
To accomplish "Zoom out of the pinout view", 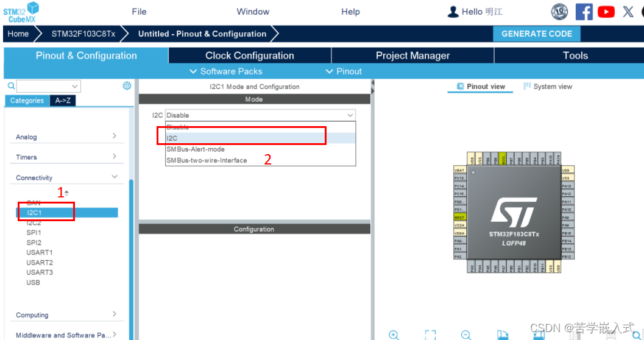I will click(465, 335).
